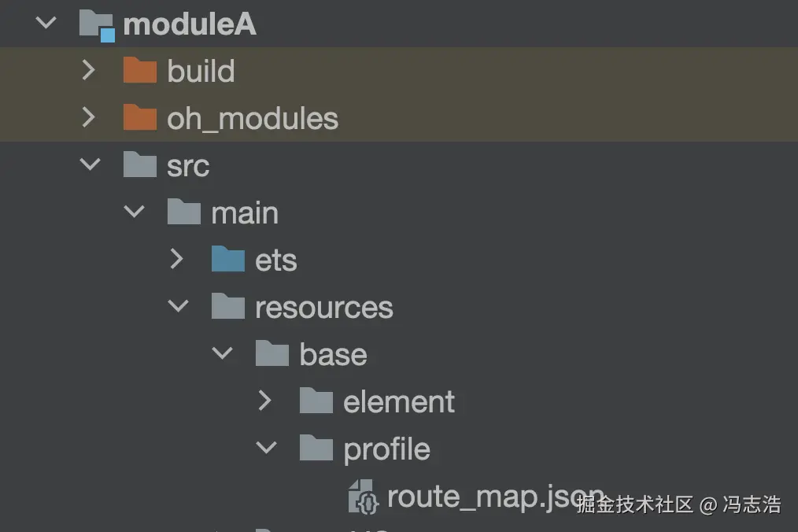
Task: Collapse the main folder chevron
Action: click(135, 212)
